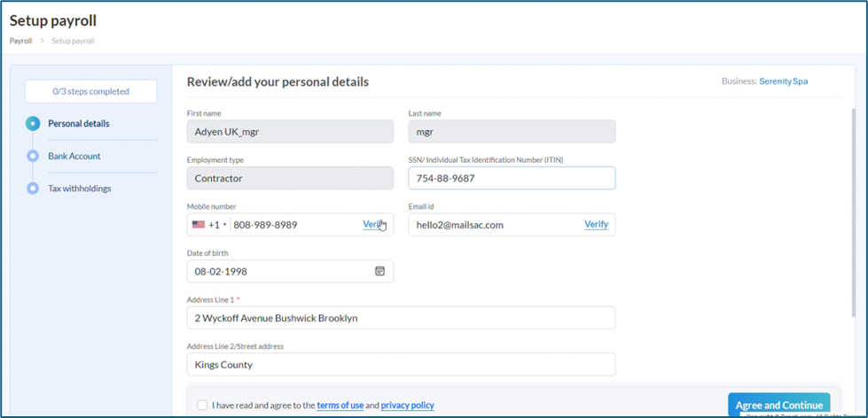Navigate to Payroll breadcrumb
This screenshot has height=418, width=868.
(x=20, y=41)
